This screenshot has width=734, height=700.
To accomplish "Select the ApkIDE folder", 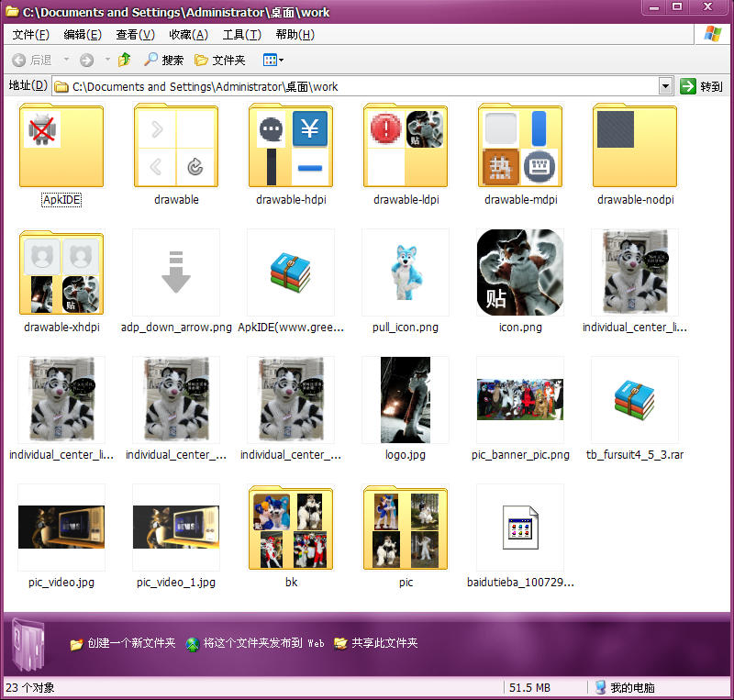I will (61, 147).
